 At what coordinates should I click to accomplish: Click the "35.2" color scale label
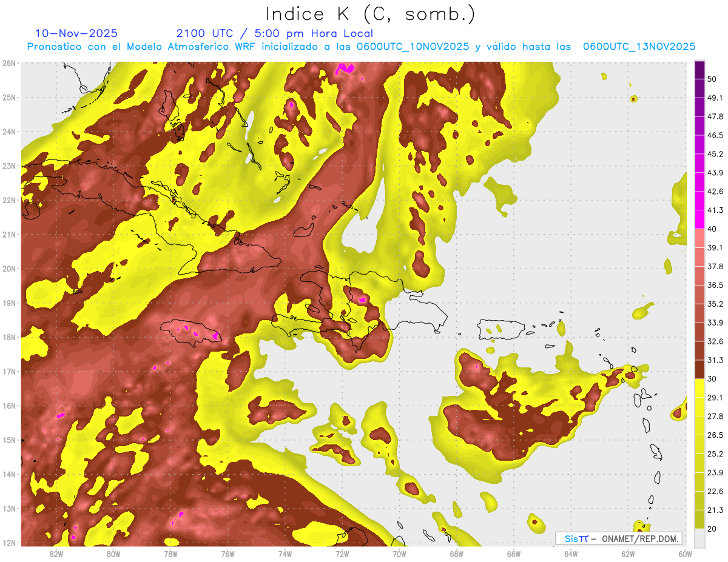pos(715,304)
